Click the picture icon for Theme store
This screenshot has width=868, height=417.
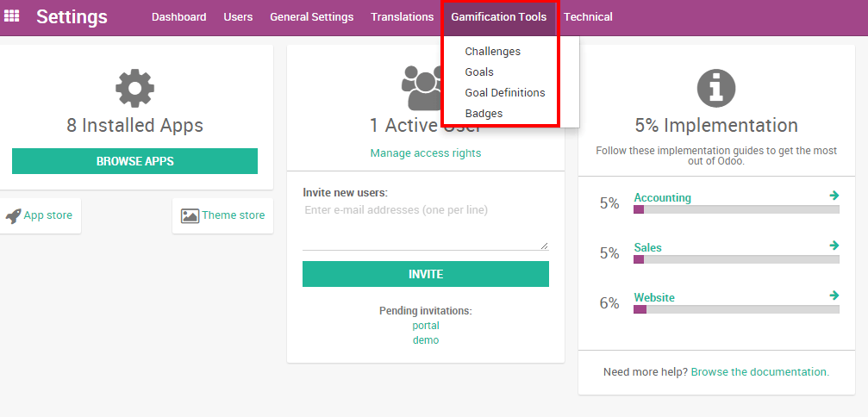190,215
